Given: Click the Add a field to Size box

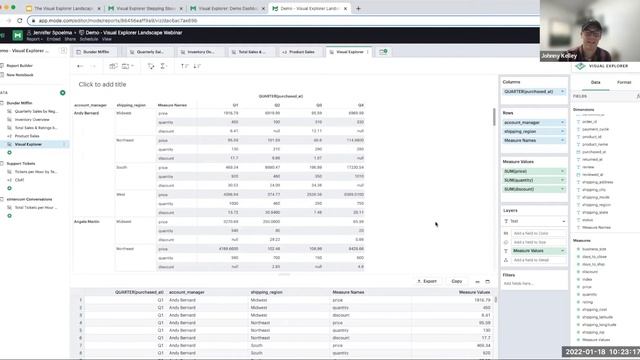Looking at the screenshot, I should point(539,242).
